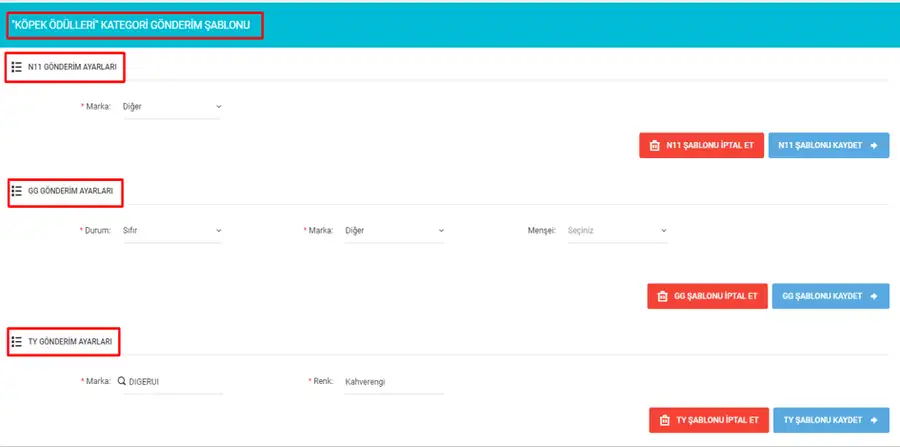Click the "KÖPEK ÖDÜLLERİ" Kategori Gönderim Şablonu title
The height and width of the screenshot is (447, 900).
131,26
